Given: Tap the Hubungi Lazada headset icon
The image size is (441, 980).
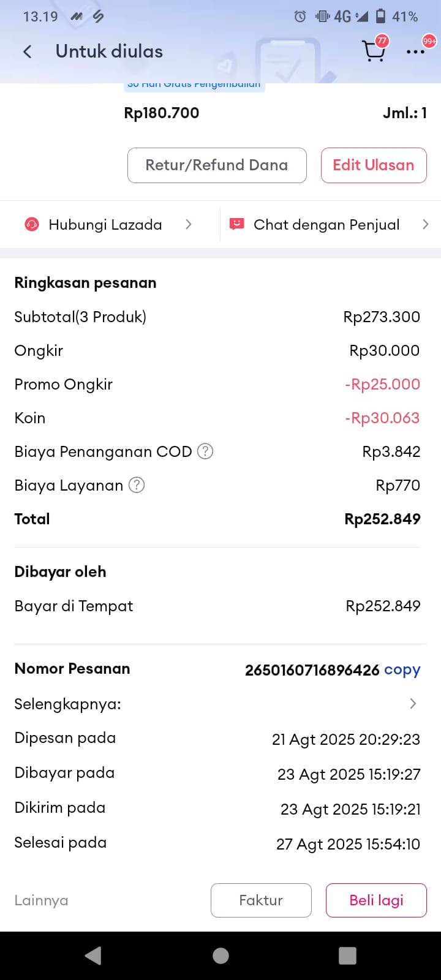Looking at the screenshot, I should click(x=32, y=225).
